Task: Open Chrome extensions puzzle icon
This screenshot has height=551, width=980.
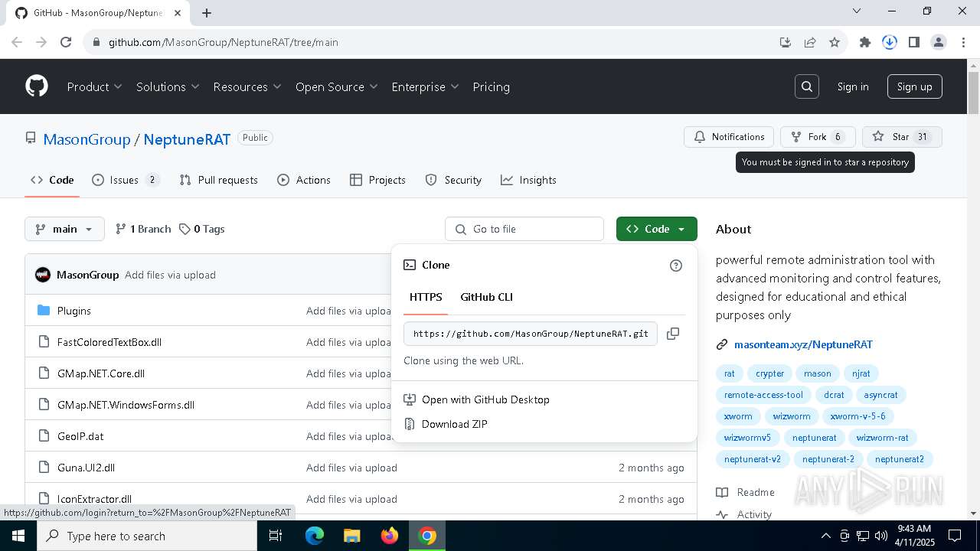Action: coord(865,42)
